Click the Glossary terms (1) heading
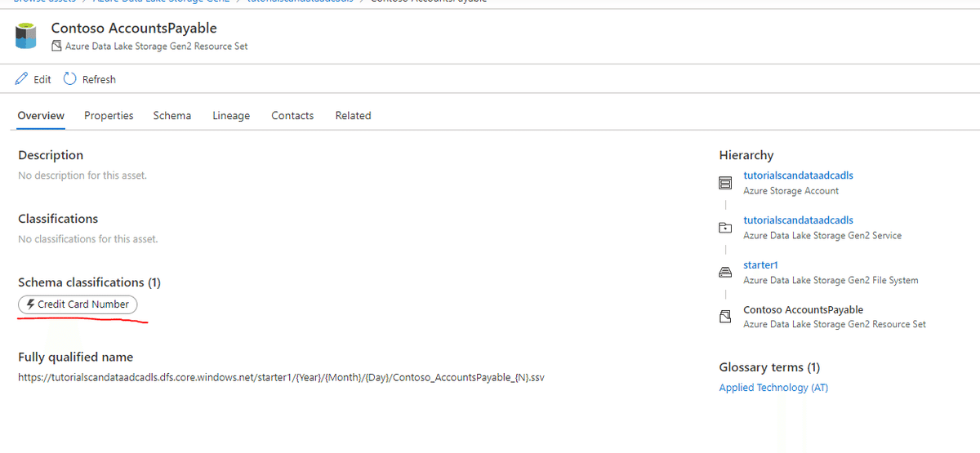This screenshot has width=980, height=453. click(769, 367)
